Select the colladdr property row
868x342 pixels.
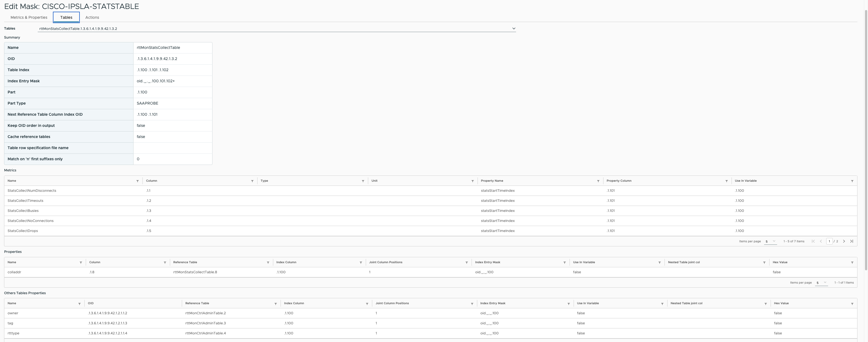430,272
